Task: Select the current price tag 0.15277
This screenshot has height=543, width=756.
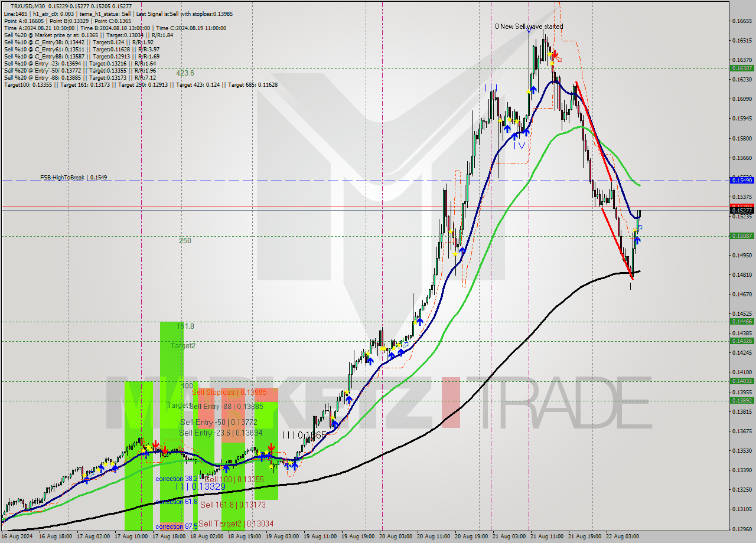Action: (742, 210)
